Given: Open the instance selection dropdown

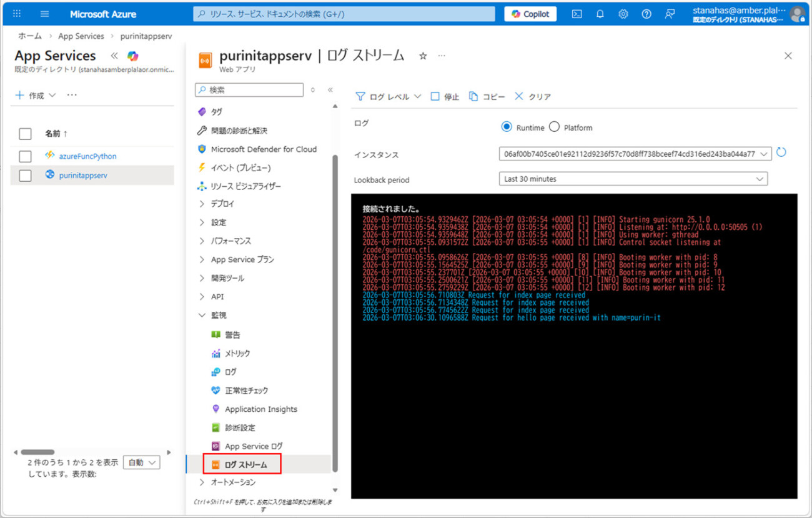Looking at the screenshot, I should click(x=635, y=154).
